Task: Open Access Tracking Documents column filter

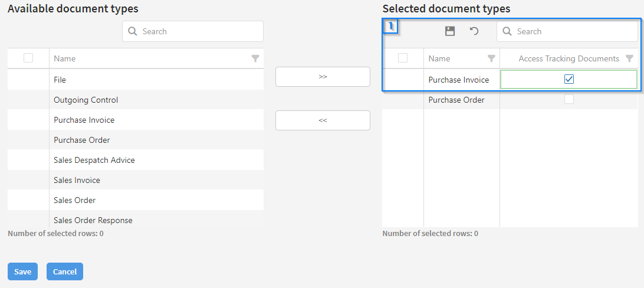Action: [x=629, y=58]
